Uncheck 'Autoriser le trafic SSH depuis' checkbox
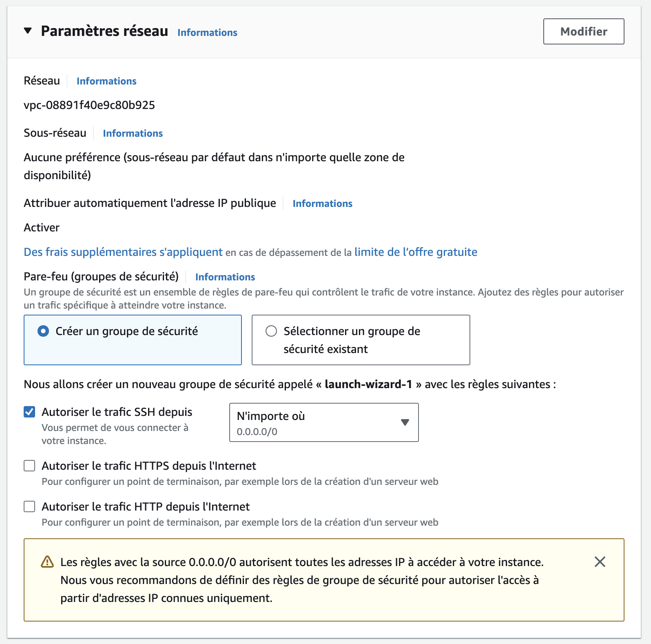 tap(29, 412)
